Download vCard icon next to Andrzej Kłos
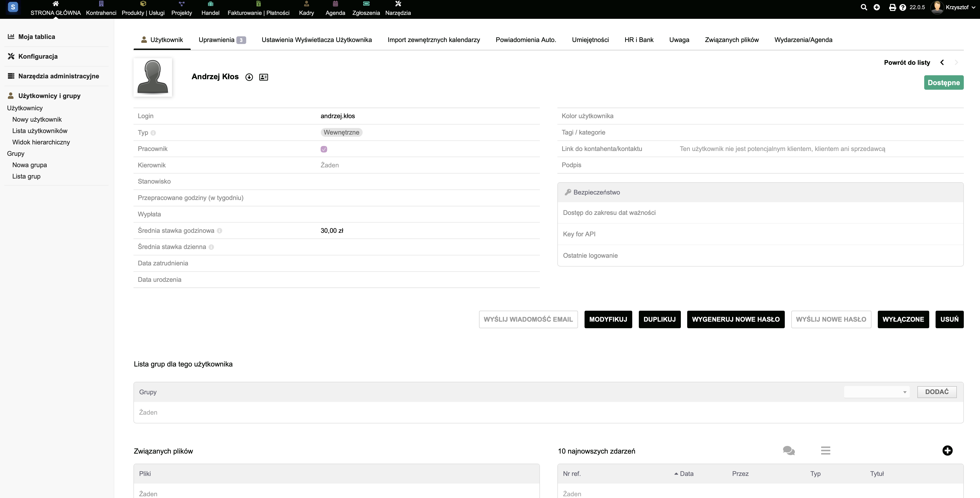This screenshot has width=980, height=498. pyautogui.click(x=249, y=77)
